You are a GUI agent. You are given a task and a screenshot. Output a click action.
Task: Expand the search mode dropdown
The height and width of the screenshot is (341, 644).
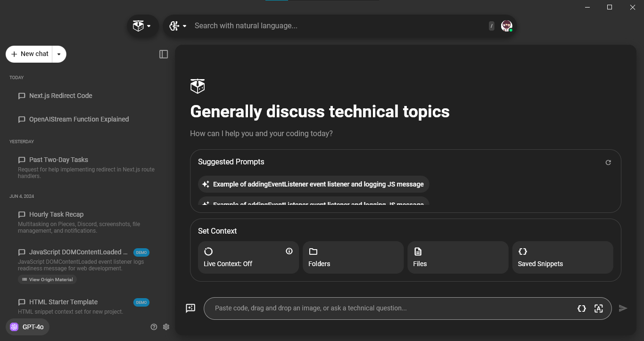click(178, 26)
